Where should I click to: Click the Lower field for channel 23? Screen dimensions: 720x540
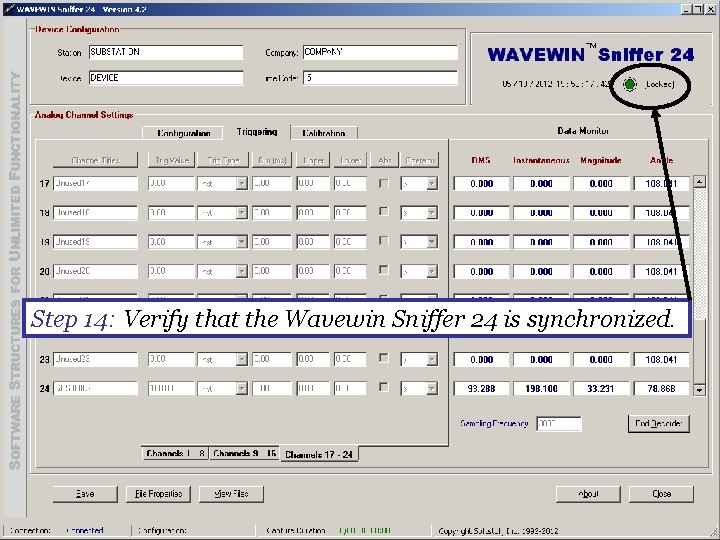click(x=350, y=359)
